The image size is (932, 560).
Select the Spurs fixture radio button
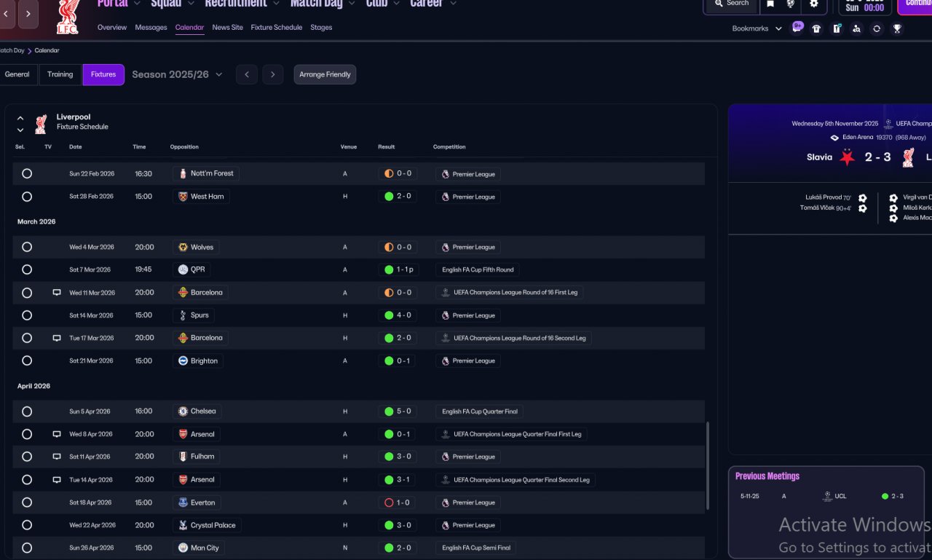[27, 315]
